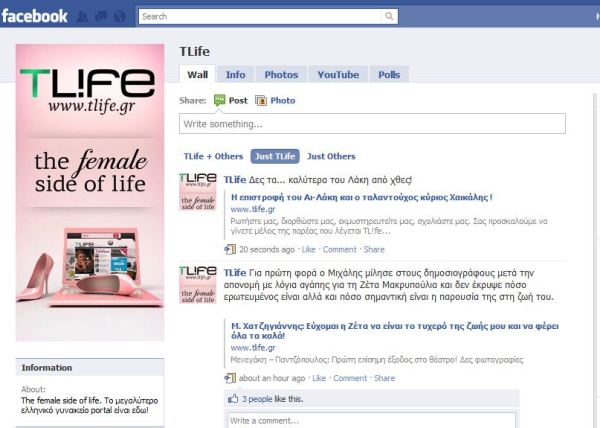Click the vertical scrollbar on right
600x428 pixels.
coord(597,260)
